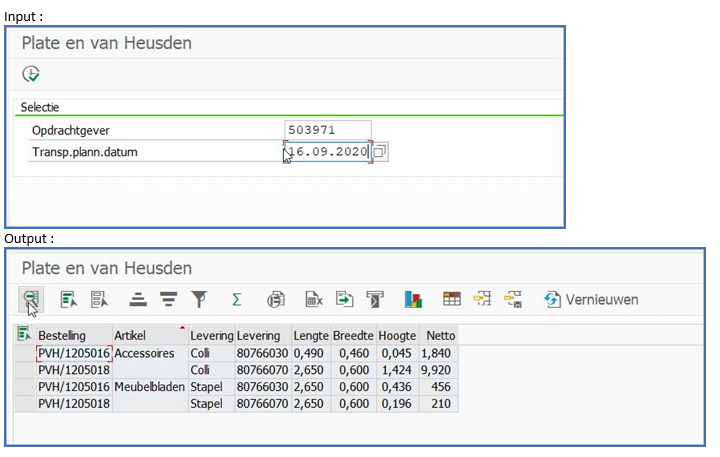This screenshot has width=720, height=457.
Task: Click the Lengte column header
Action: point(311,335)
